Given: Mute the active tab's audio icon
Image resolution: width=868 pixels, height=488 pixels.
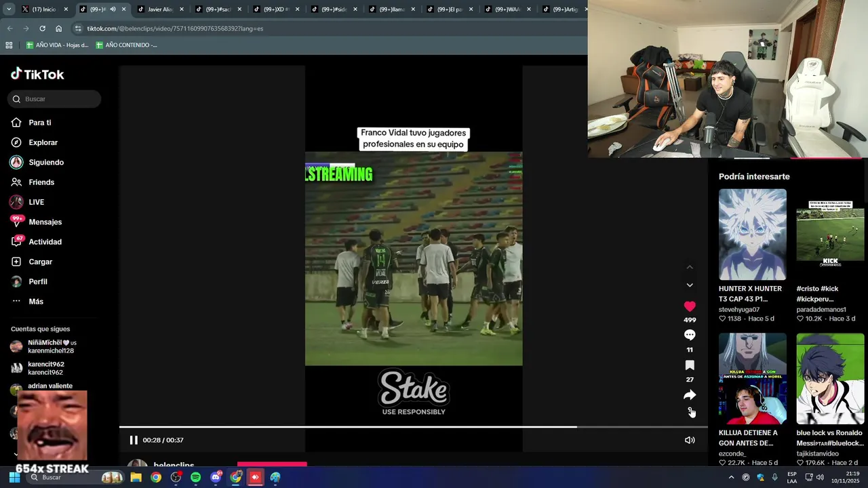Looking at the screenshot, I should coord(113,9).
